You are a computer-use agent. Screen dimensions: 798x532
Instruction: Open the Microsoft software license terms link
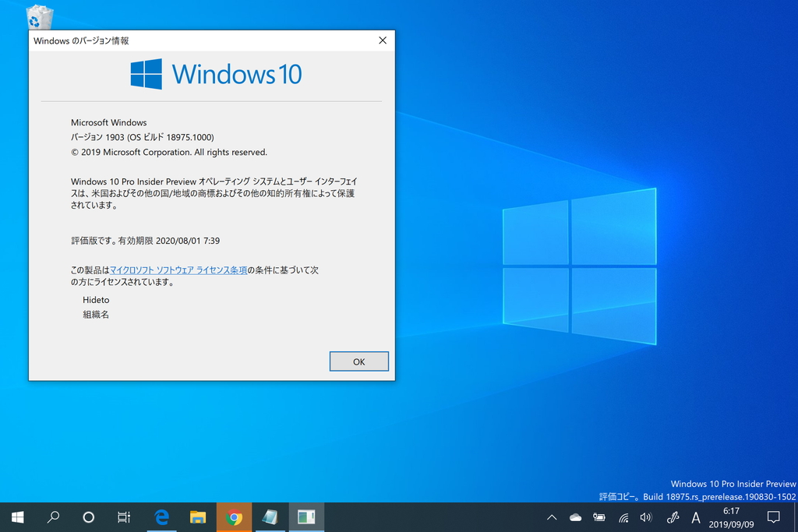pos(178,270)
